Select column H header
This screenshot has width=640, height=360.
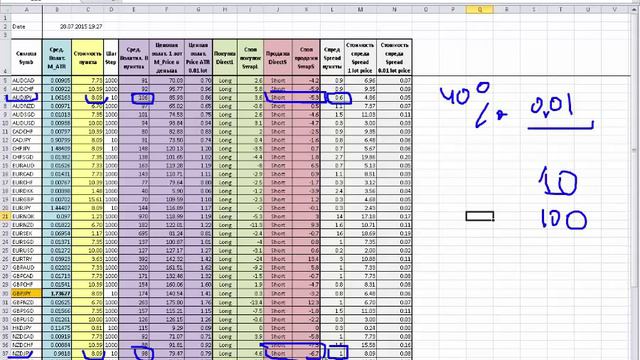coord(225,9)
